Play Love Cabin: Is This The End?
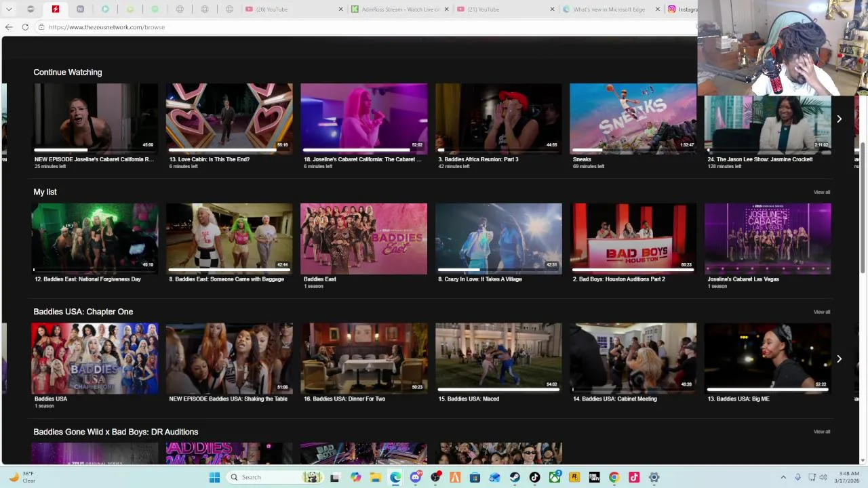868x488 pixels. pos(229,119)
